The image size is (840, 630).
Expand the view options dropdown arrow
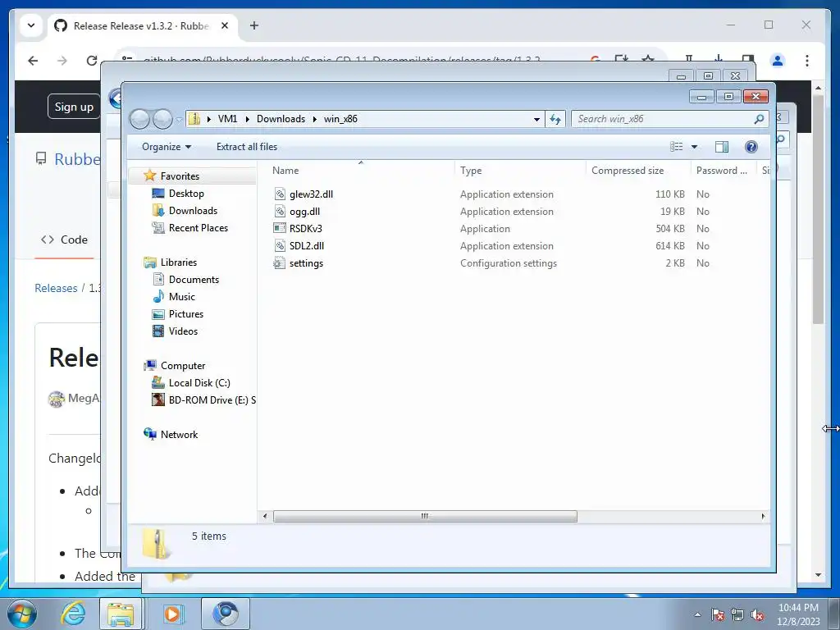694,146
